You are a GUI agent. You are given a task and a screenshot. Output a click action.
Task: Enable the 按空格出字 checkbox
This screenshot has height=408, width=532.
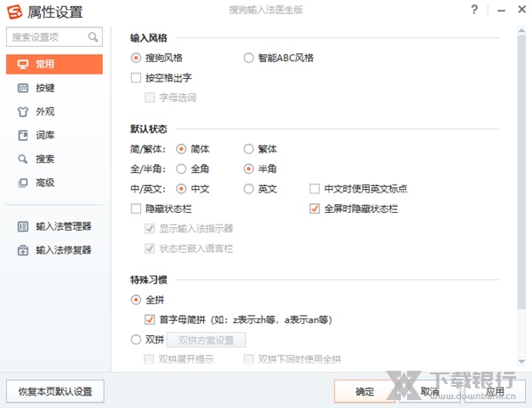click(x=136, y=78)
